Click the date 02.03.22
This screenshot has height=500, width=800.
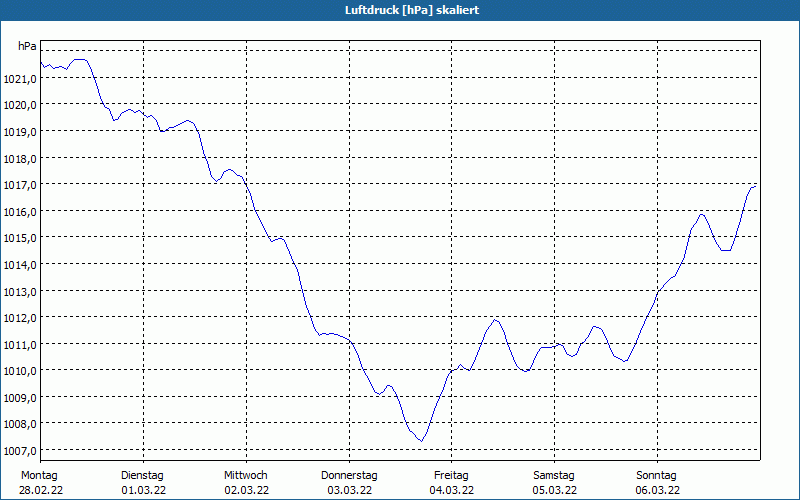(x=246, y=490)
